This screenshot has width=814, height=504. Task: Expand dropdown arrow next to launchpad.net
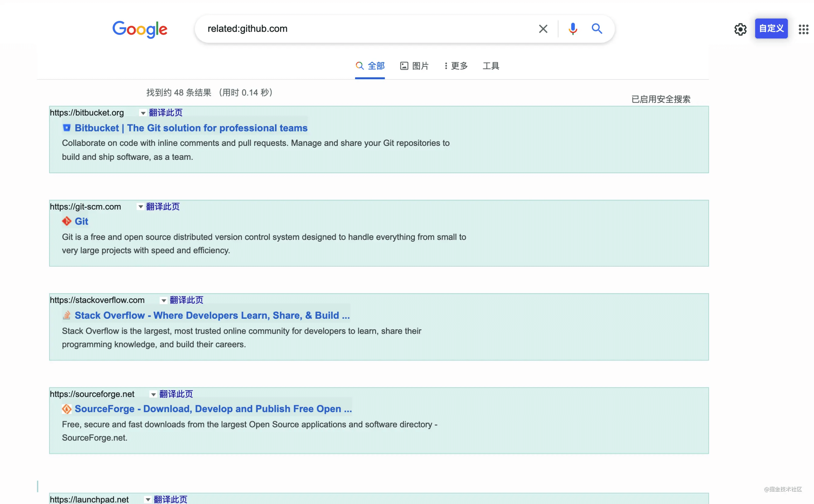point(148,500)
